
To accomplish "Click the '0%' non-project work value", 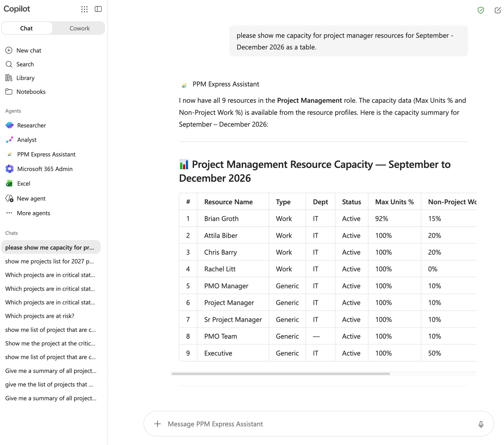I will pos(432,269).
